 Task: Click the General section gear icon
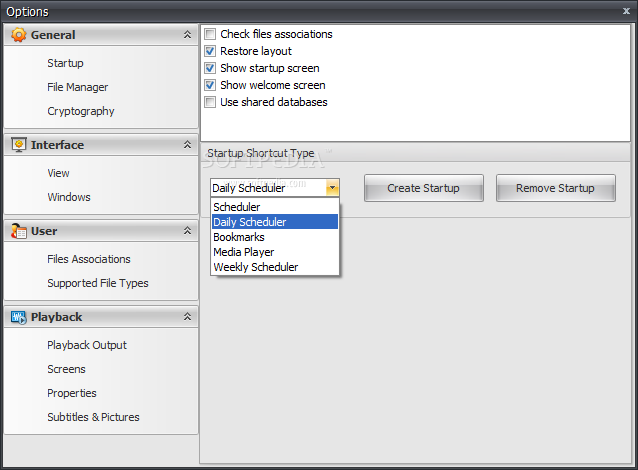[18, 35]
